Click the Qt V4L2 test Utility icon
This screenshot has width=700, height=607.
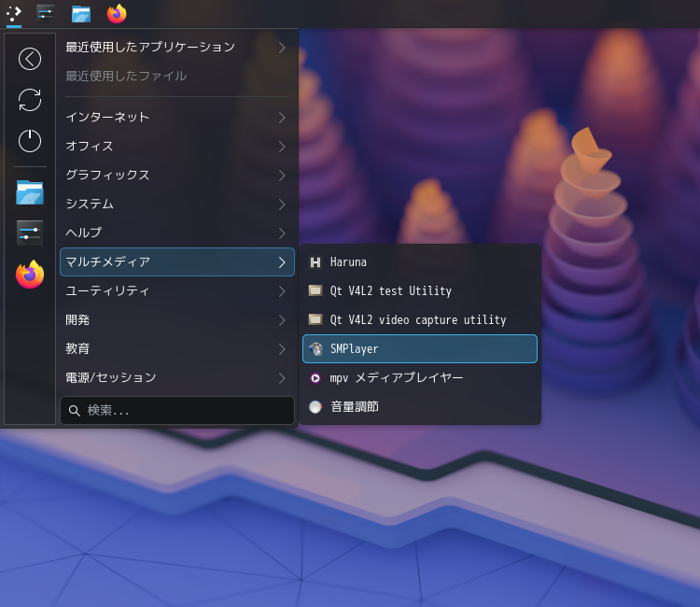[315, 290]
